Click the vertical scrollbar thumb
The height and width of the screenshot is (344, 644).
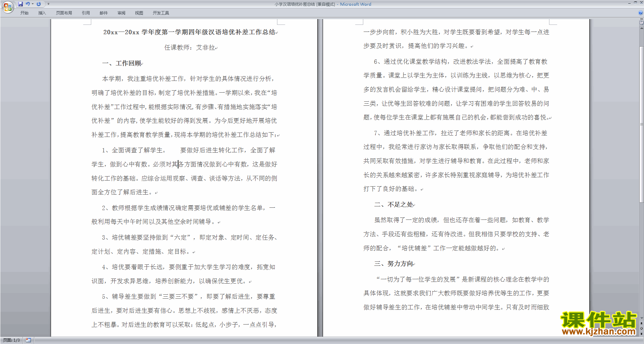(x=642, y=124)
